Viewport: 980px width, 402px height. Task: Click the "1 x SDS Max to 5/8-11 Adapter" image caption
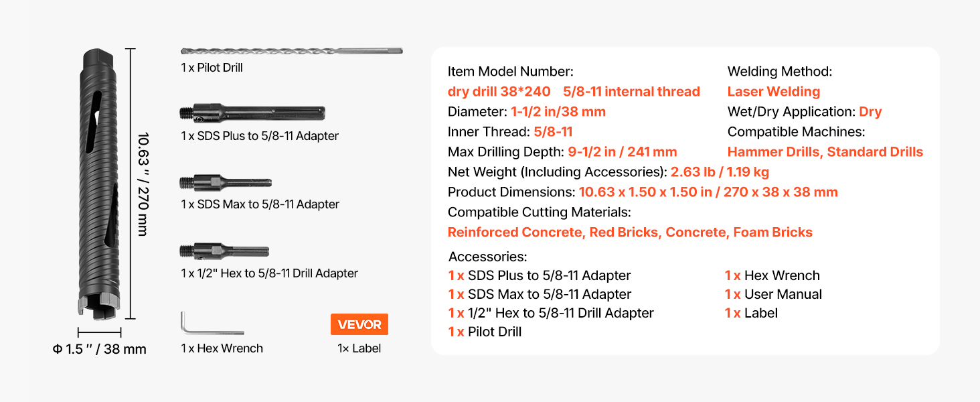pos(260,204)
